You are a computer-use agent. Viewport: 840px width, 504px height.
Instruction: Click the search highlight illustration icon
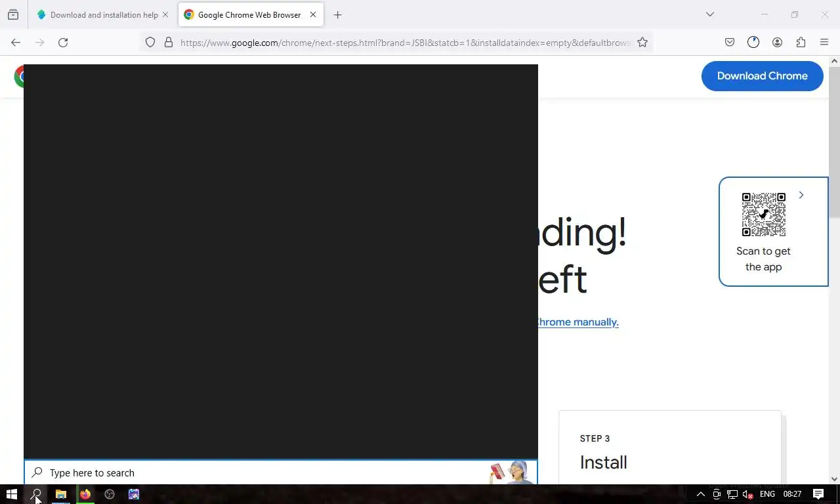(511, 472)
